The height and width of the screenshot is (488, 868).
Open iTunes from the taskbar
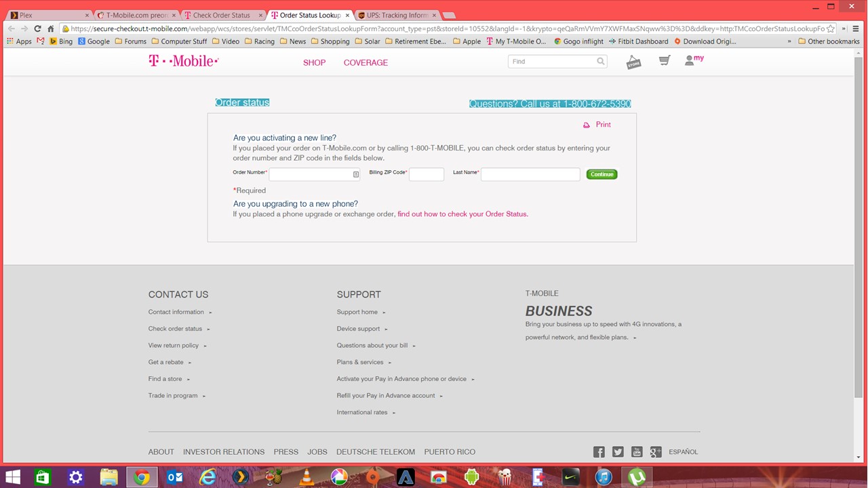pyautogui.click(x=604, y=477)
